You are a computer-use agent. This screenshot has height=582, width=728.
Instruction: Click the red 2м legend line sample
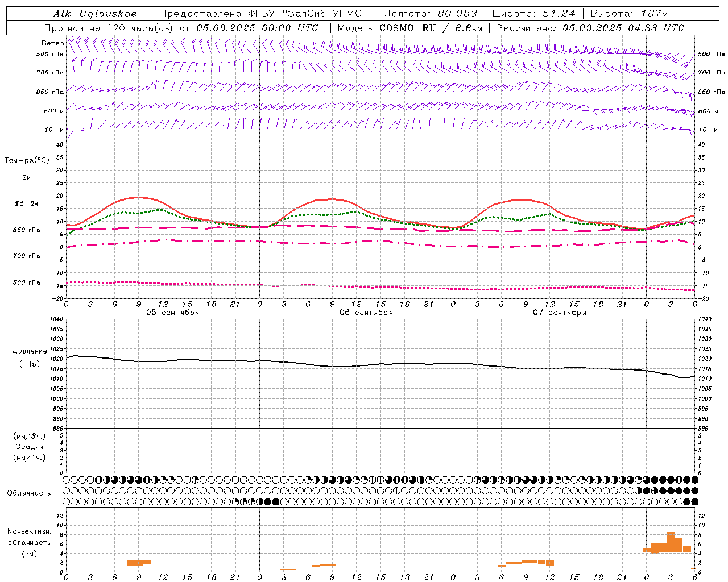[x=26, y=184]
